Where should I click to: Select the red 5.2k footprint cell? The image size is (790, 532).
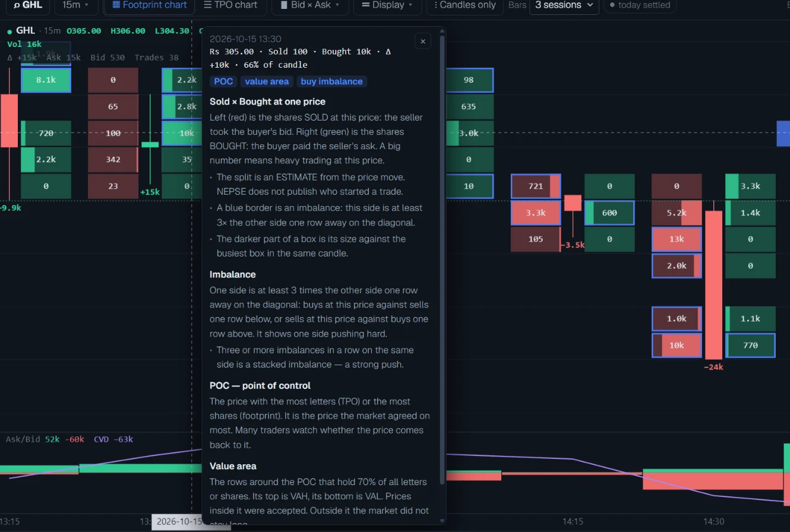[677, 213]
